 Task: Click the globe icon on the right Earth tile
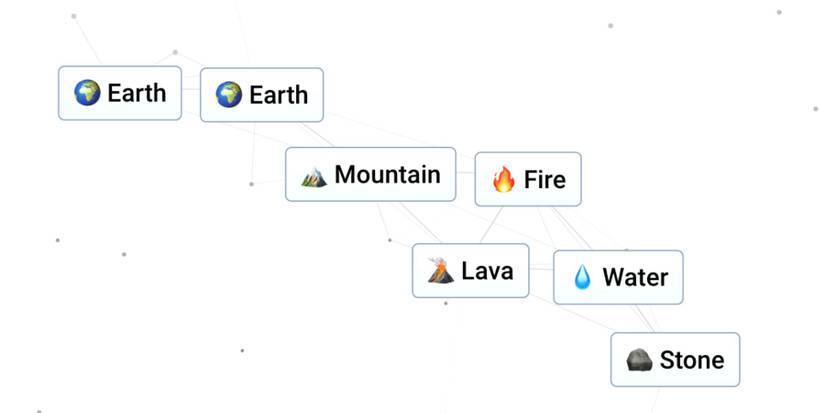(x=229, y=95)
